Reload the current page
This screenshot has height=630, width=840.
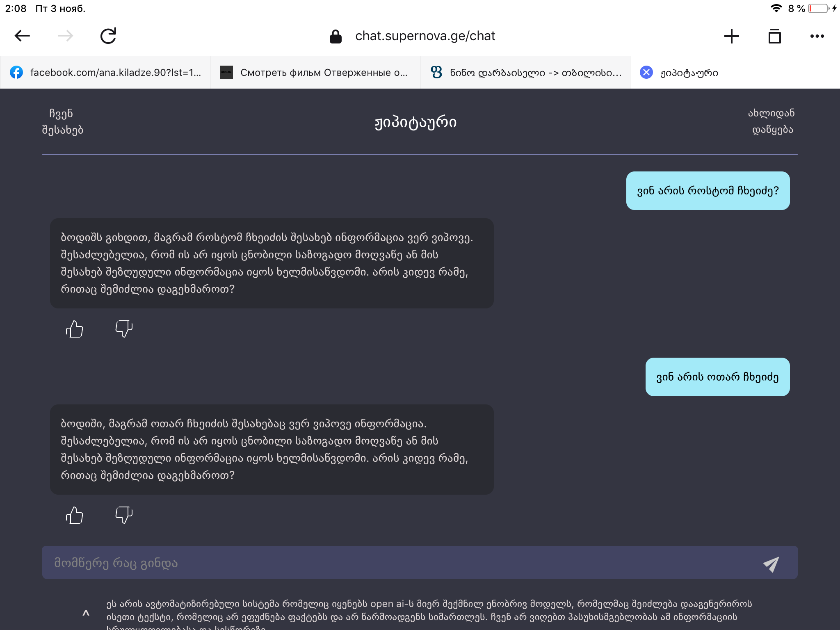109,36
